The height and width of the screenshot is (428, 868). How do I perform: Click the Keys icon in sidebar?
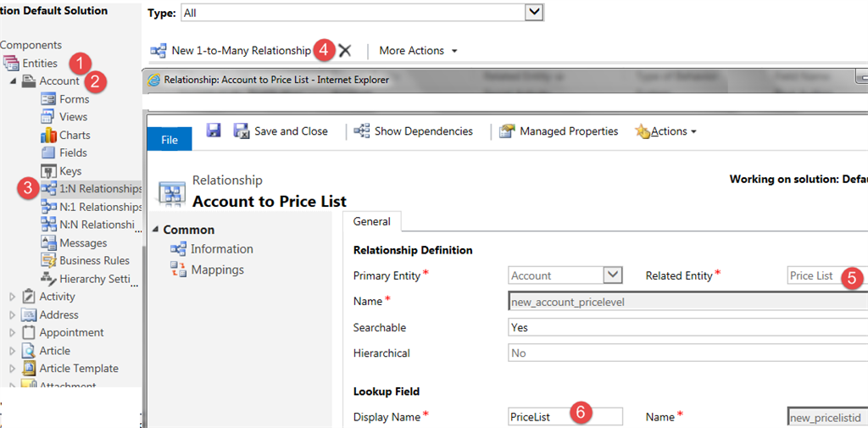point(48,171)
